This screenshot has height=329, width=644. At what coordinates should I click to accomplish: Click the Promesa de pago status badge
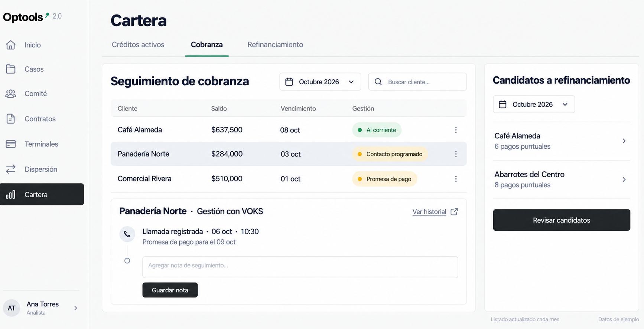coord(385,179)
